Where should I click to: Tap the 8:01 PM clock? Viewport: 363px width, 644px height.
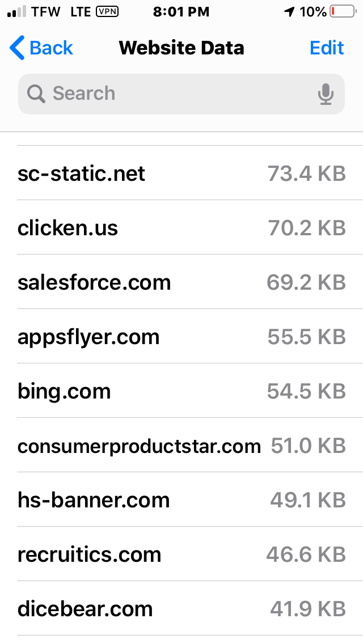(181, 12)
